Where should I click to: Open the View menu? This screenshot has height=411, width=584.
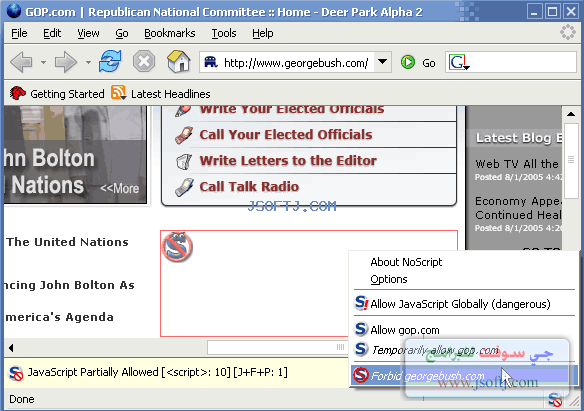(x=88, y=33)
